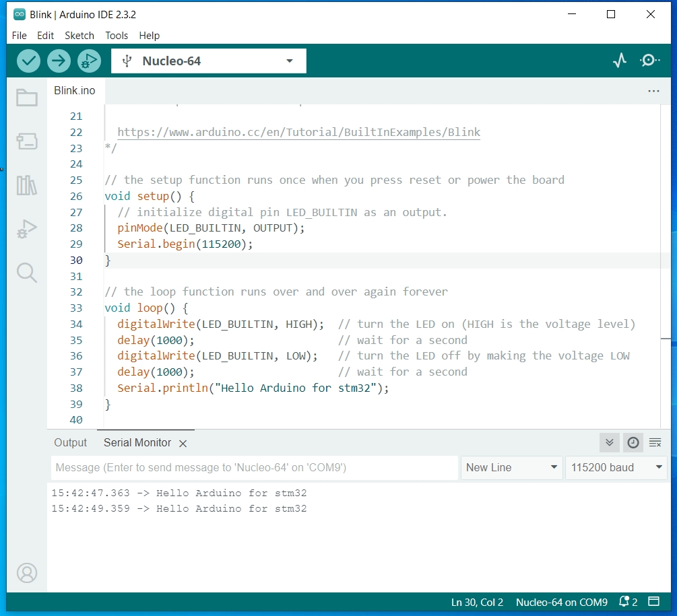
Task: Open the Nucleo-64 board selector dropdown
Action: [209, 61]
